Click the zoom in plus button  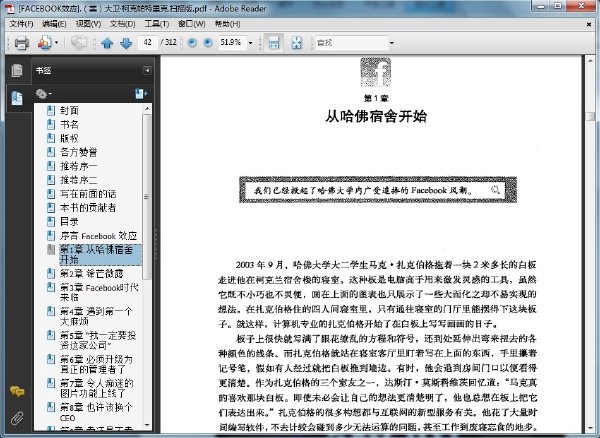(208, 42)
